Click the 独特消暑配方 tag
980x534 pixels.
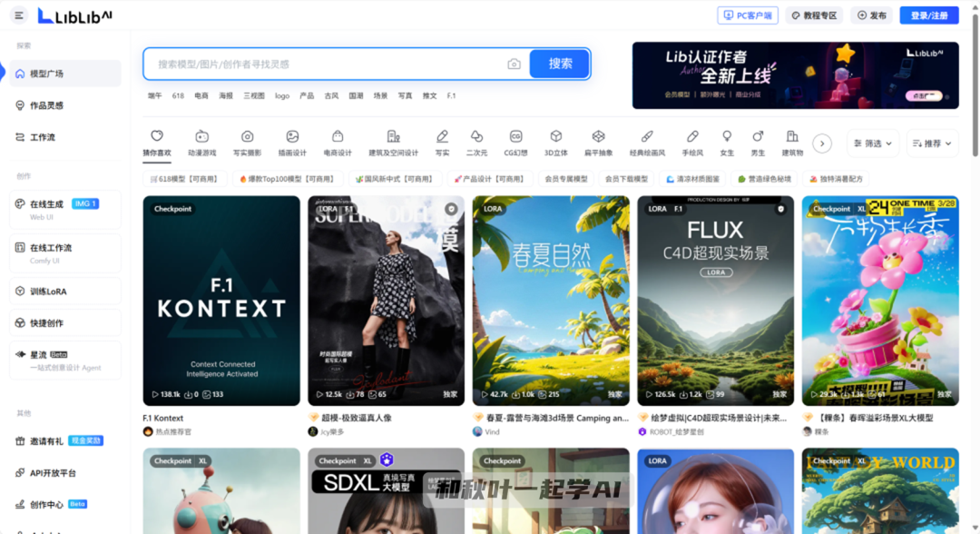pos(836,179)
